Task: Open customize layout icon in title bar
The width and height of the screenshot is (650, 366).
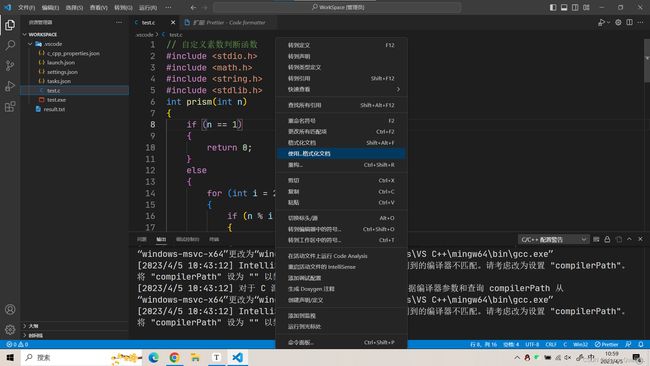Action: pos(586,7)
